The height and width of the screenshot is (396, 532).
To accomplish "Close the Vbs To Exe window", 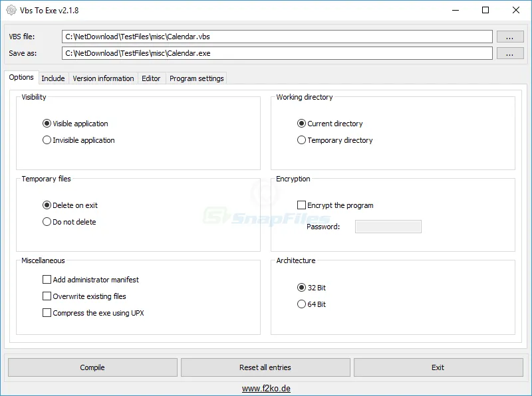I will click(516, 10).
